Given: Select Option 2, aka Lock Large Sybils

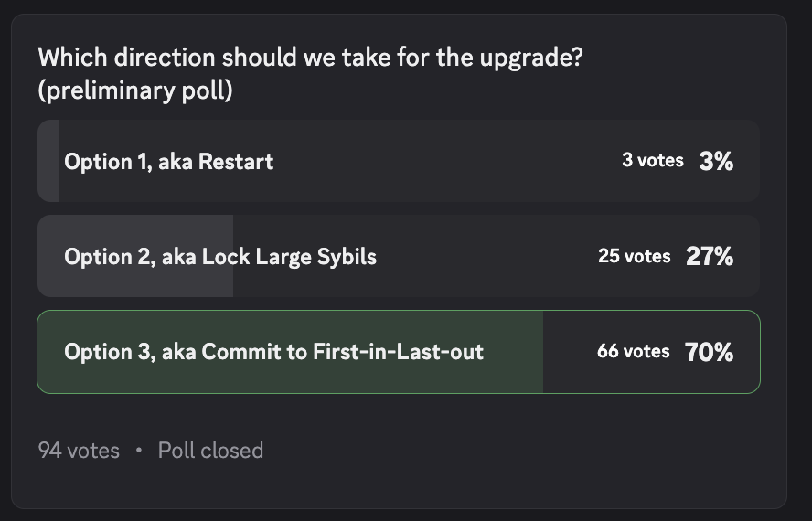Looking at the screenshot, I should tap(399, 256).
